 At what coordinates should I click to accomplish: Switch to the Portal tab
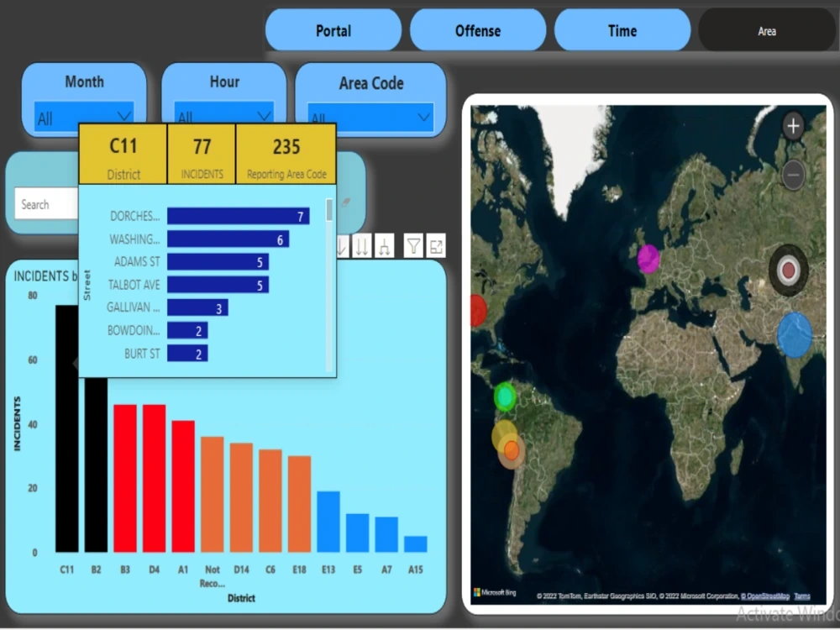333,30
